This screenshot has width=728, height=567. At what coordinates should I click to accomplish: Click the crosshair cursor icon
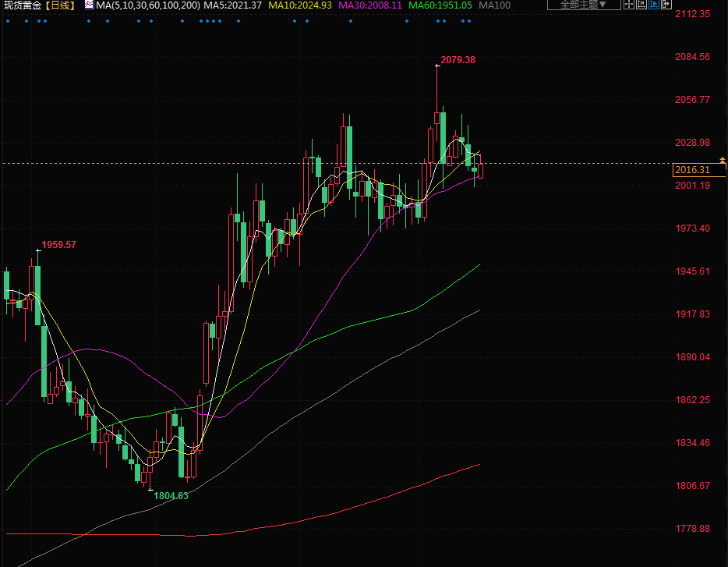coord(629,5)
